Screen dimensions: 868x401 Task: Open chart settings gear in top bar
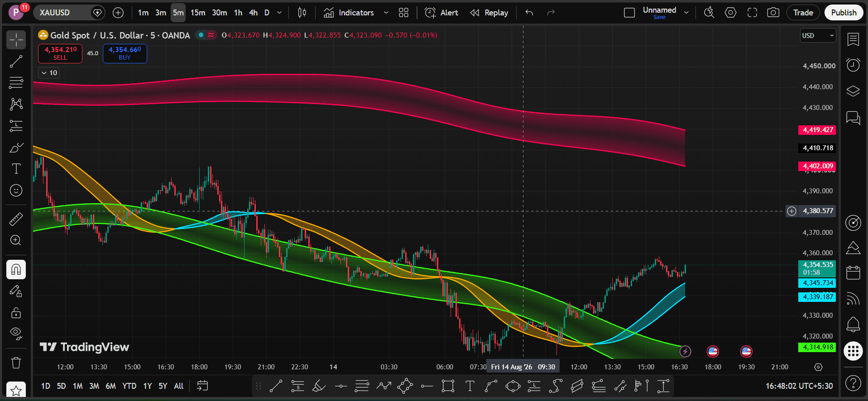(x=730, y=13)
